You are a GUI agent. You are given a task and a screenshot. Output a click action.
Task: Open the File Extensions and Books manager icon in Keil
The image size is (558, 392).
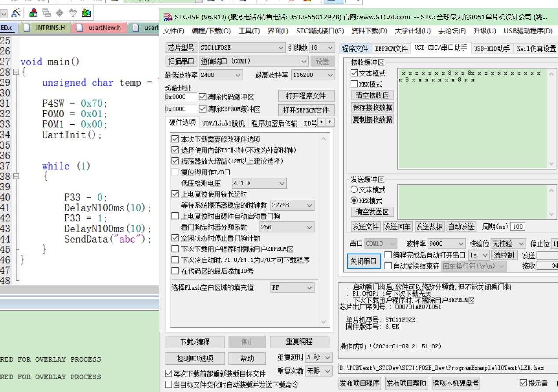33,13
